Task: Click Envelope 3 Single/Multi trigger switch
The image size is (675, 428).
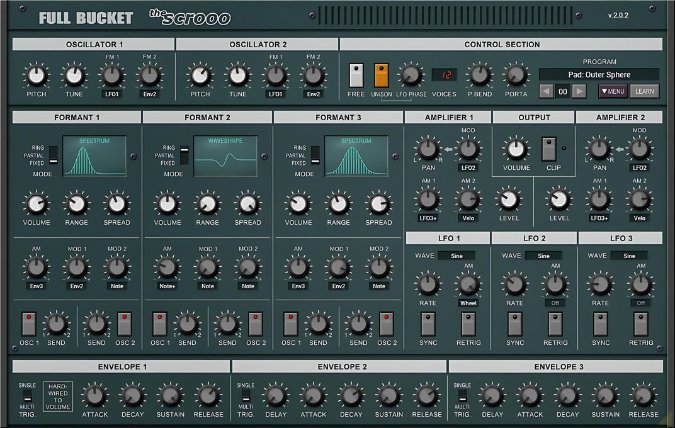Action: pyautogui.click(x=462, y=396)
